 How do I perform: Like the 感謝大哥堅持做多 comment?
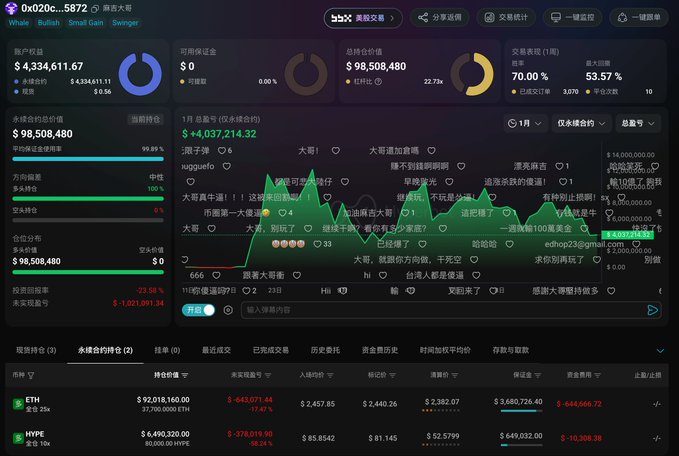(611, 291)
